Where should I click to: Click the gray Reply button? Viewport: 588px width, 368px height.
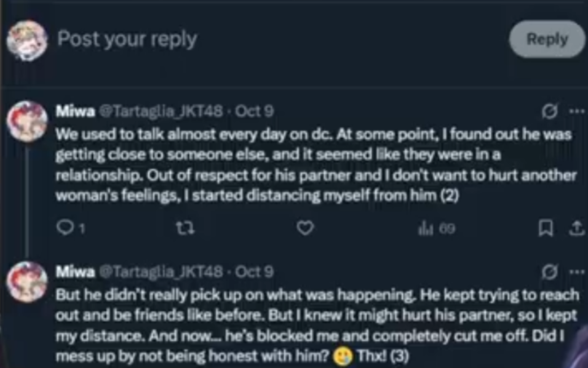point(547,39)
